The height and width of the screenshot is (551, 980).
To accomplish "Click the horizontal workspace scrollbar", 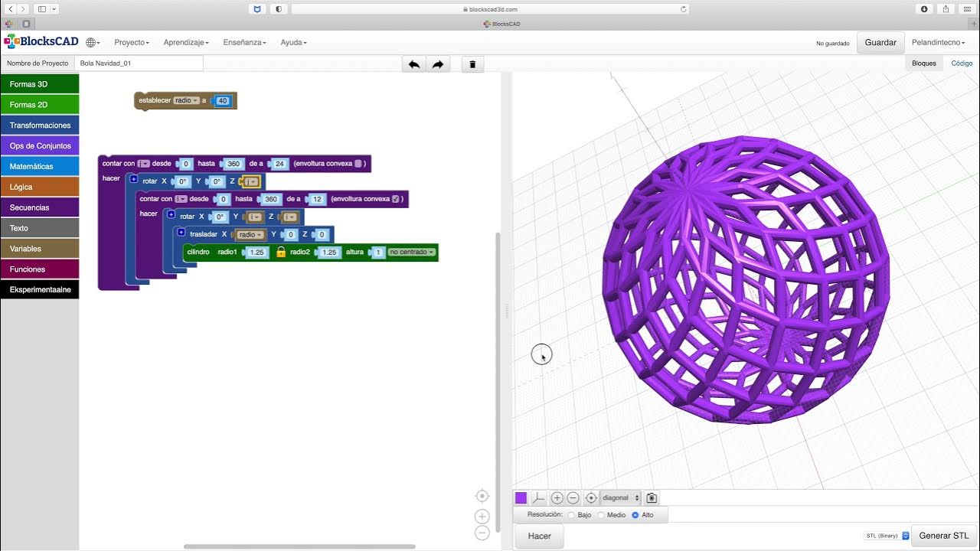I will tap(299, 546).
